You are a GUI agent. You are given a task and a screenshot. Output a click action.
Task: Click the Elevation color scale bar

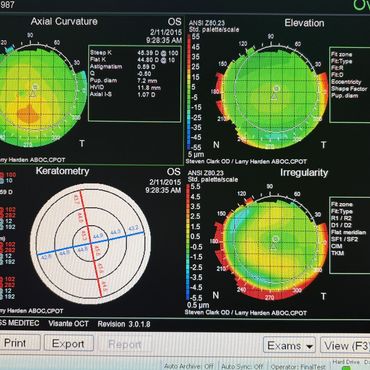click(189, 92)
